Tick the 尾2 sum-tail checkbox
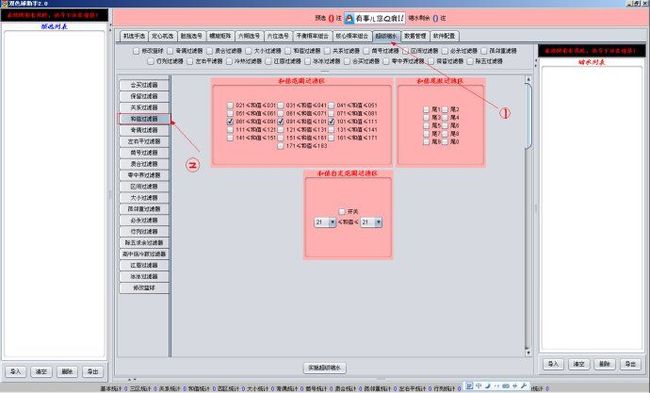 [445, 109]
